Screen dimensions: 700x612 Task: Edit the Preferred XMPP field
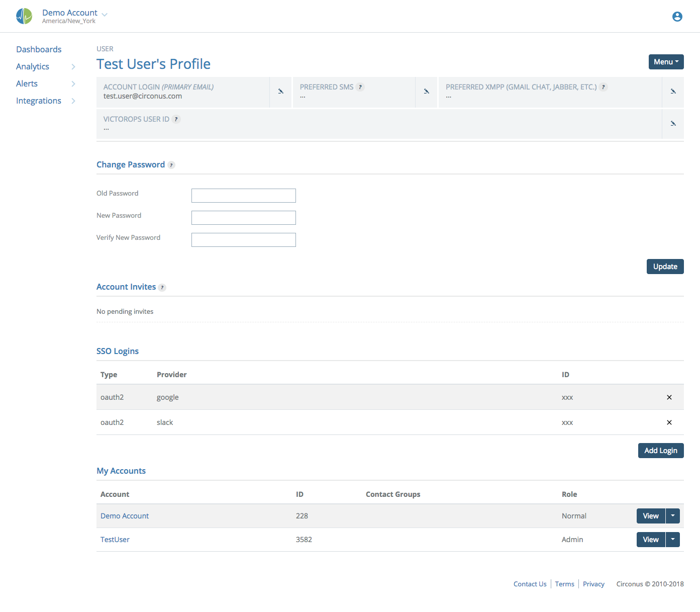pyautogui.click(x=673, y=92)
